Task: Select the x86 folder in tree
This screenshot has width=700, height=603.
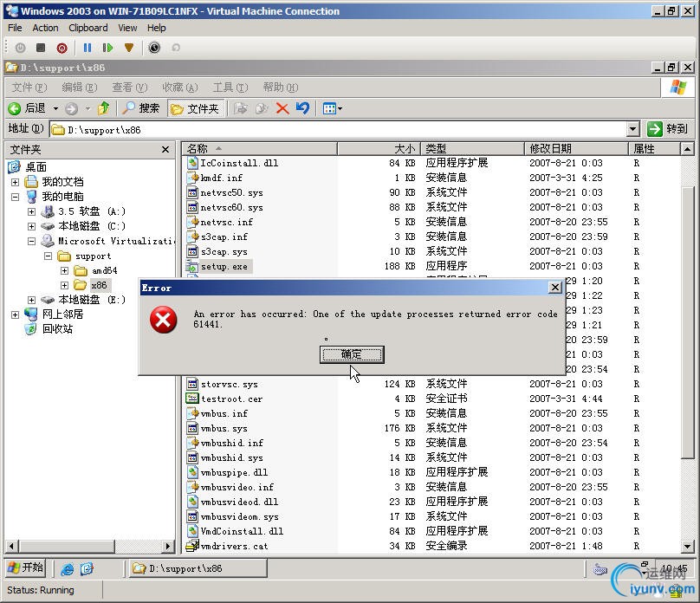Action: (99, 285)
